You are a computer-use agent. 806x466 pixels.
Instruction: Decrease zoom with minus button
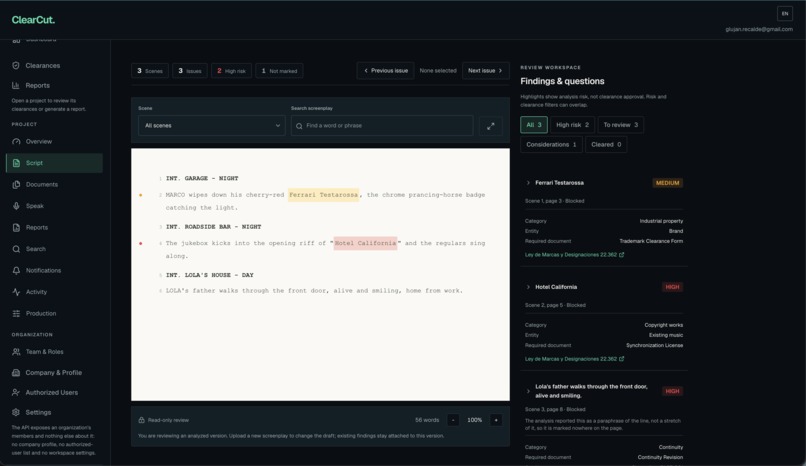(453, 420)
